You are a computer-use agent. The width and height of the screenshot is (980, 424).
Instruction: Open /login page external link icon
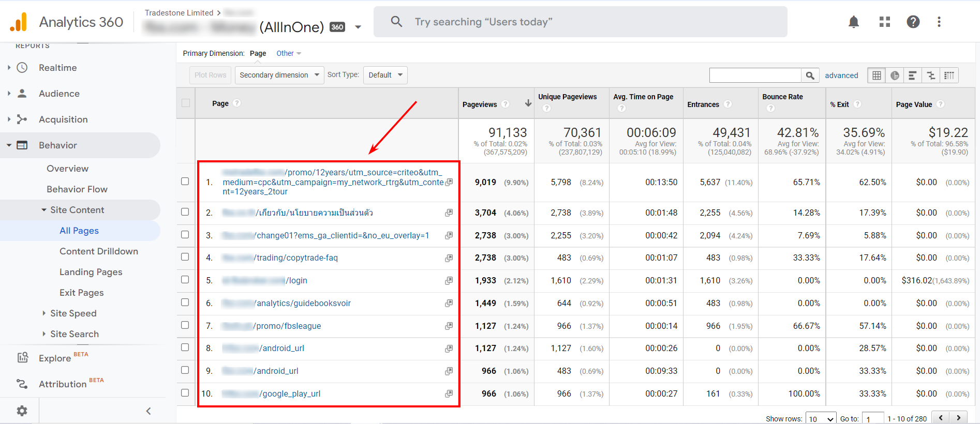pos(449,280)
